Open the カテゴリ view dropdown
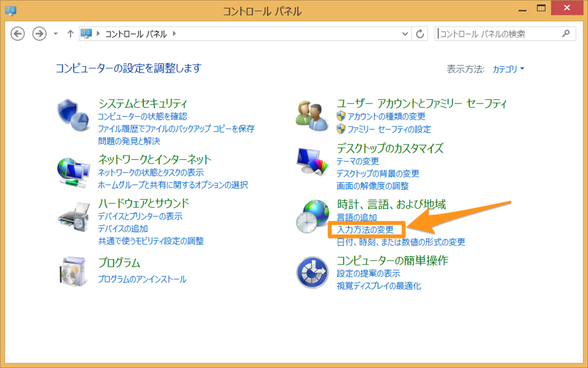 pyautogui.click(x=505, y=68)
